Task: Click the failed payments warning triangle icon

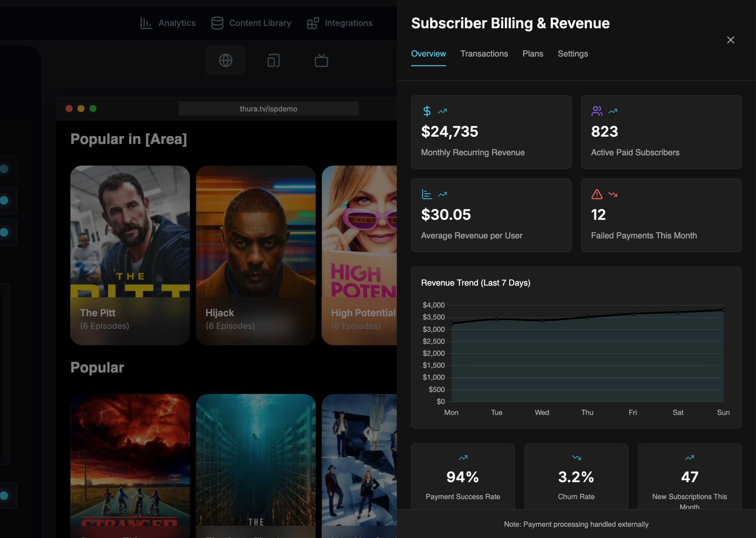Action: tap(597, 194)
